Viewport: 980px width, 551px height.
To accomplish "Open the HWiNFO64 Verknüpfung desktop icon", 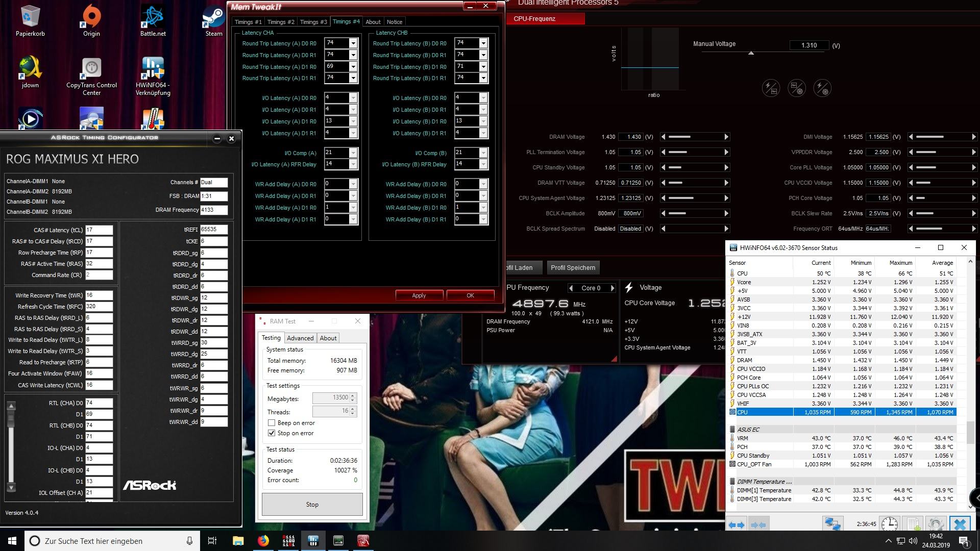I will (x=153, y=76).
